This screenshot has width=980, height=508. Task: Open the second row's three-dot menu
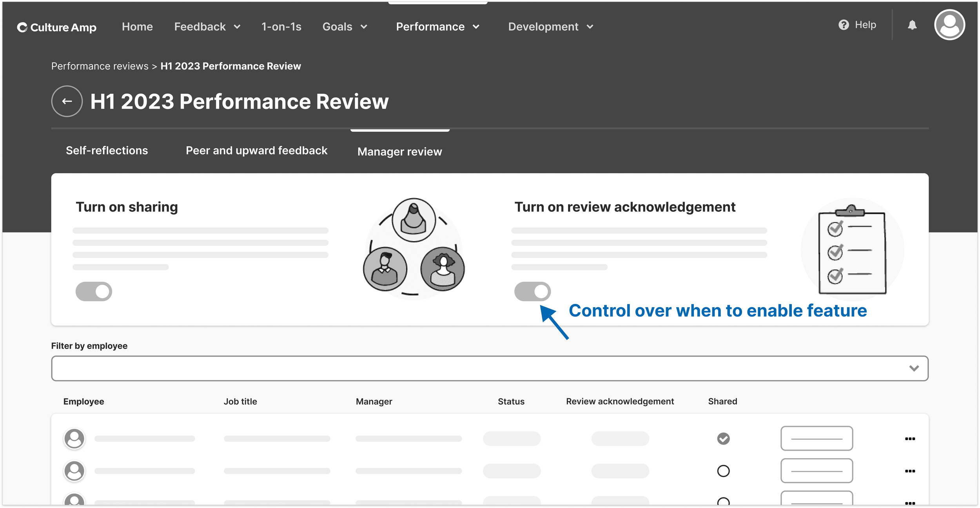910,471
